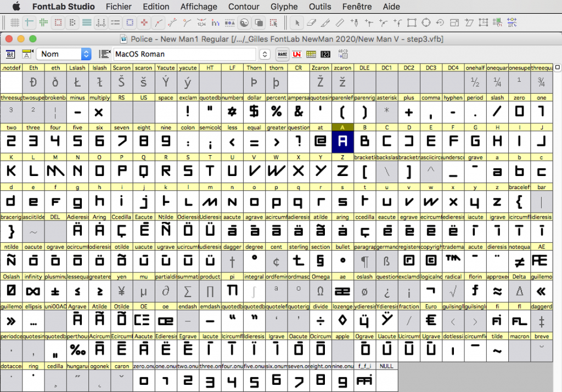Switch to Unicode (UNi) encoding mode

(x=297, y=54)
